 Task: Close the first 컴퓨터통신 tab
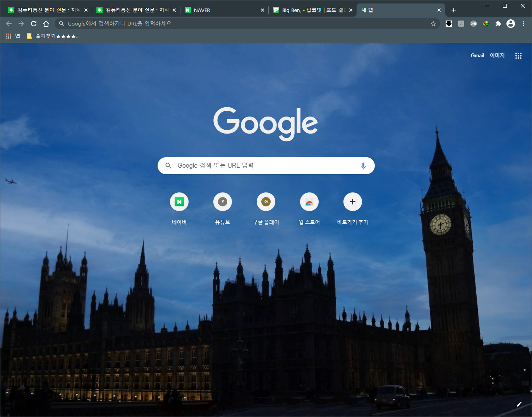coord(86,10)
